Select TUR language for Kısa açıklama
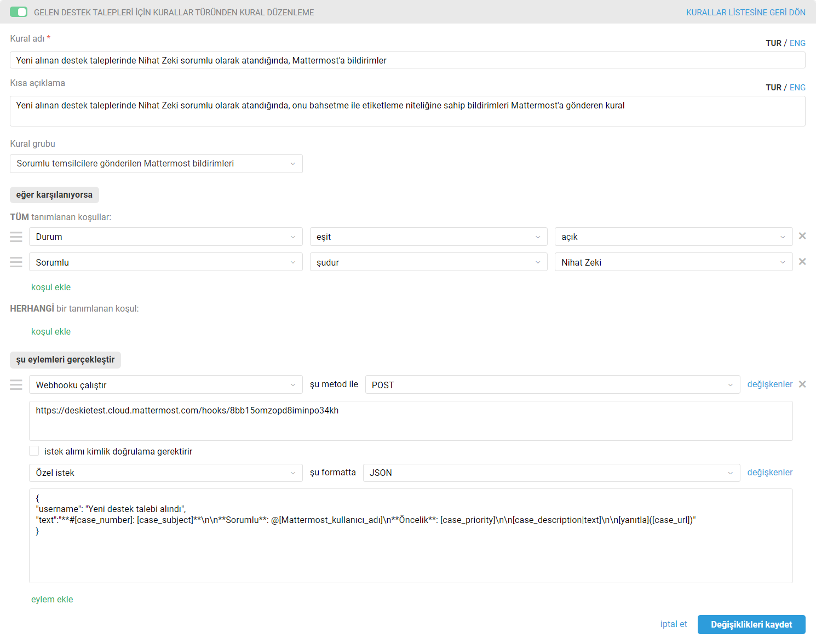 point(773,88)
